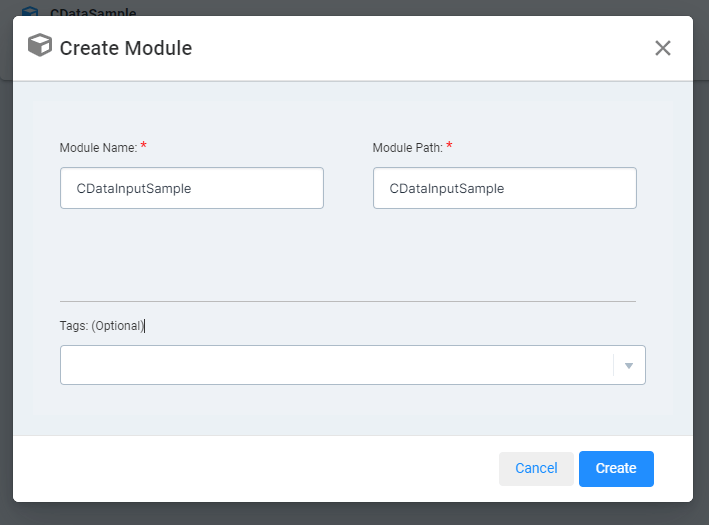This screenshot has height=525, width=709.
Task: Click into the Module Path text box
Action: tap(504, 188)
